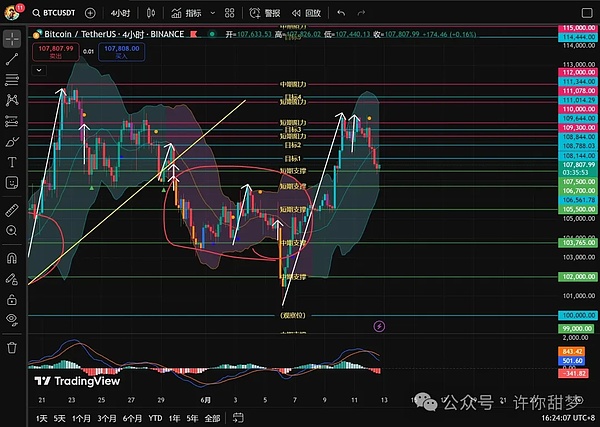Choose the text annotation tool
Image resolution: width=600 pixels, height=427 pixels.
pyautogui.click(x=12, y=161)
